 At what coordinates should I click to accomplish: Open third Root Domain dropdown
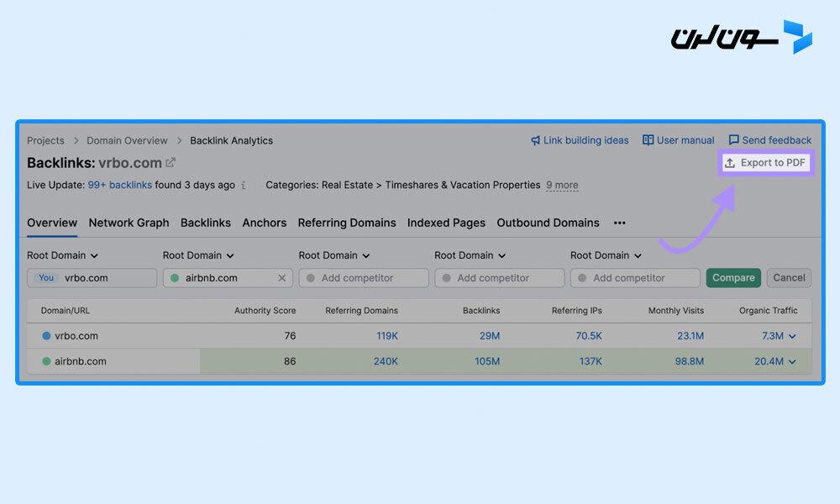[x=334, y=255]
